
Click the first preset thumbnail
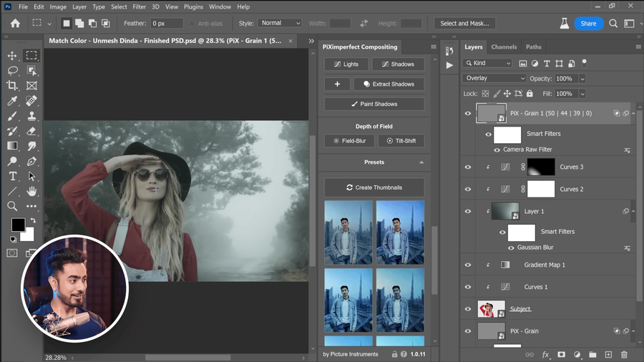(x=348, y=233)
